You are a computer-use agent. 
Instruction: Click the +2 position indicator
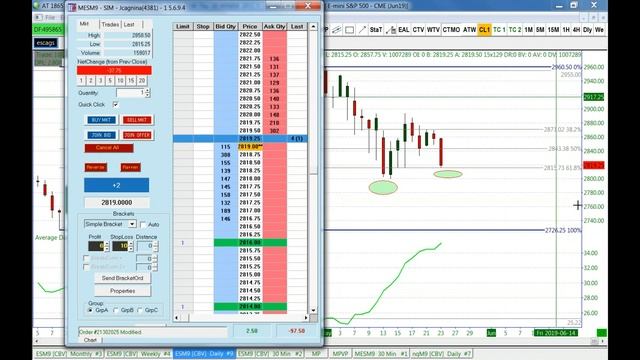click(x=116, y=185)
